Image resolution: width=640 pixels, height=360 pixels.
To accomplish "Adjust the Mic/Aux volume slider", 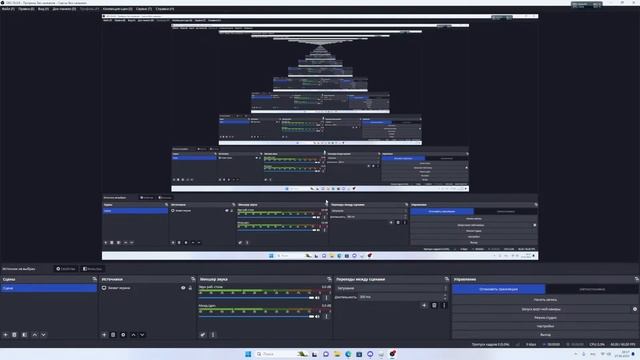I will (x=256, y=317).
